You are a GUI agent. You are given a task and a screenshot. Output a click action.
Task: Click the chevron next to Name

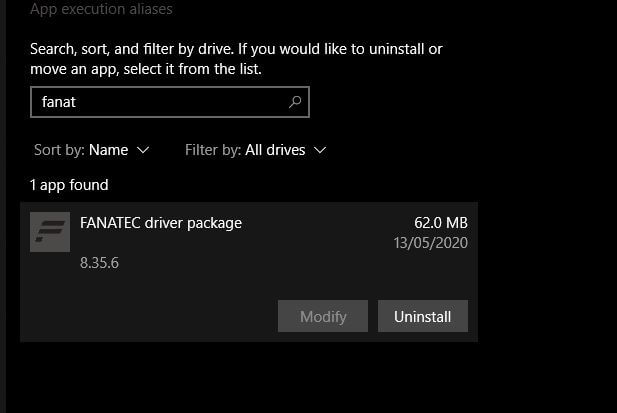(143, 150)
